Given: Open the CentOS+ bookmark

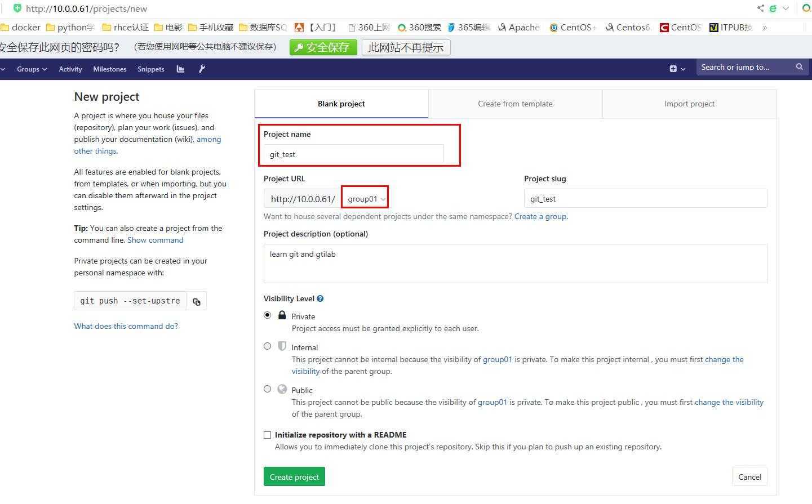Looking at the screenshot, I should point(573,27).
